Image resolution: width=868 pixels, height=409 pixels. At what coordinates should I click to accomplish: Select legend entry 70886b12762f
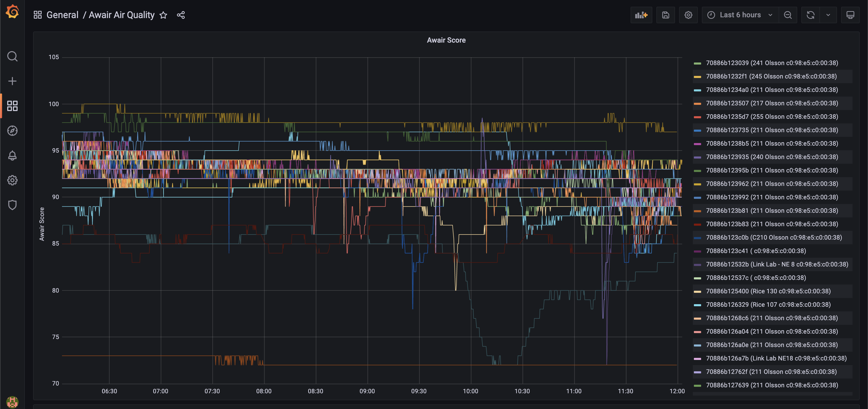771,372
